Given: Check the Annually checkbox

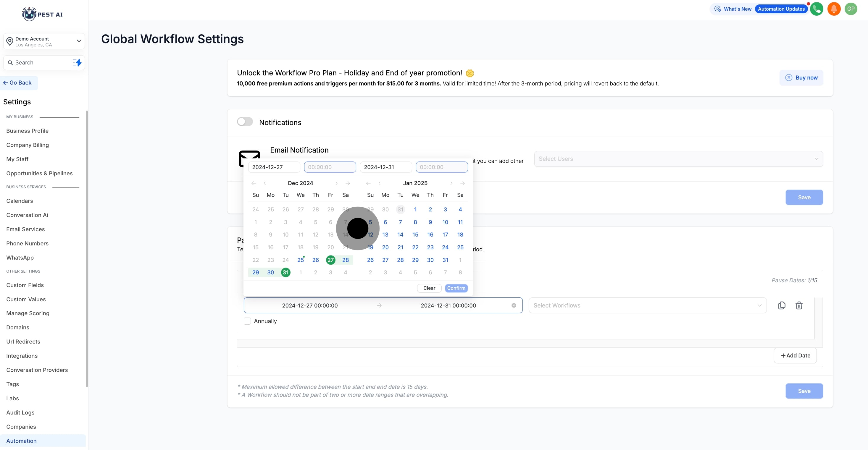Looking at the screenshot, I should [x=247, y=321].
